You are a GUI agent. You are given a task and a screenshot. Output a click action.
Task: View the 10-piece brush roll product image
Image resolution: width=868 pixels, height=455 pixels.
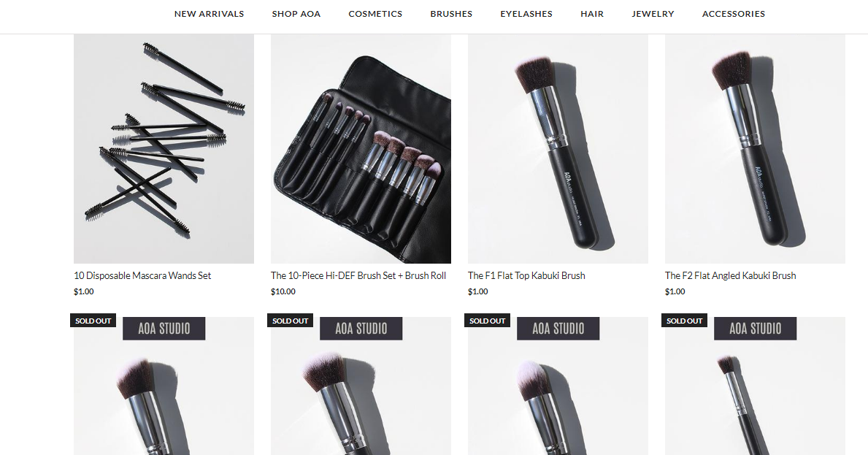(x=361, y=148)
